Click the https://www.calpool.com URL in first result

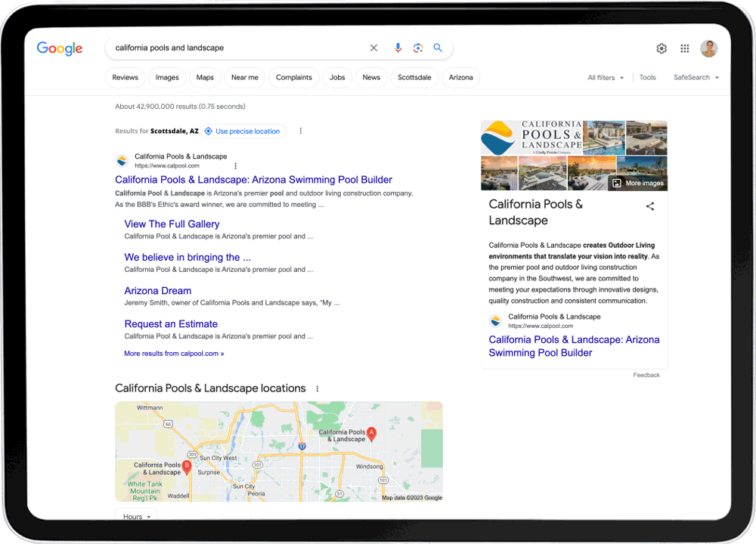point(167,165)
